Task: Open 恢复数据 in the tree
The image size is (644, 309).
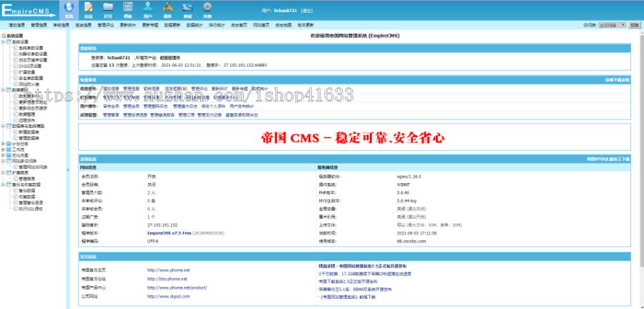Action: coord(27,197)
